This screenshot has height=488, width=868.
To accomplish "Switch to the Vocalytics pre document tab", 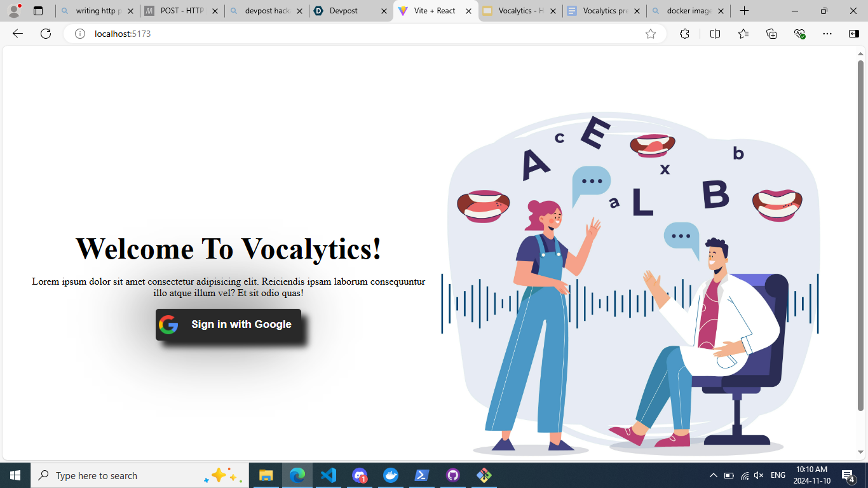I will point(604,11).
